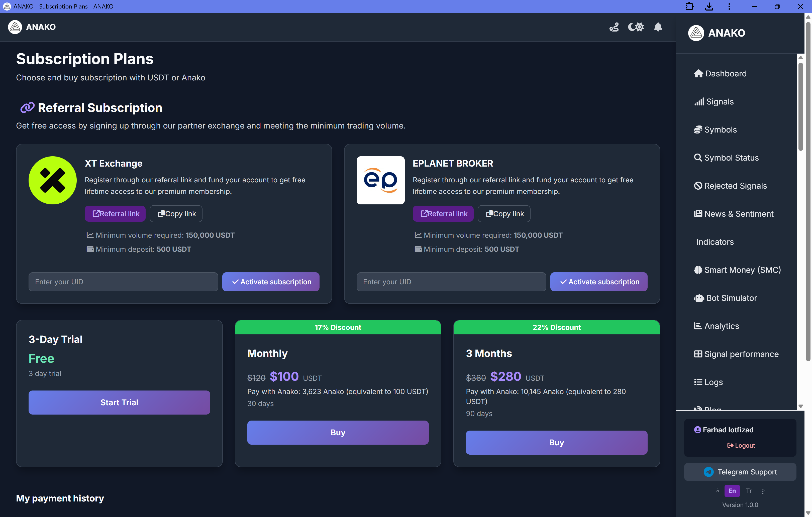
Task: Click the EPLANET BROKER logo
Action: [x=380, y=180]
